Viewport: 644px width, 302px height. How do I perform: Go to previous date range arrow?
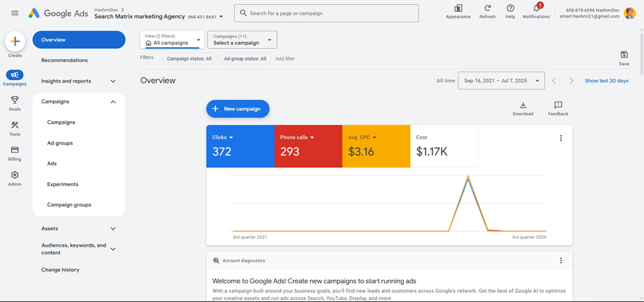[554, 81]
